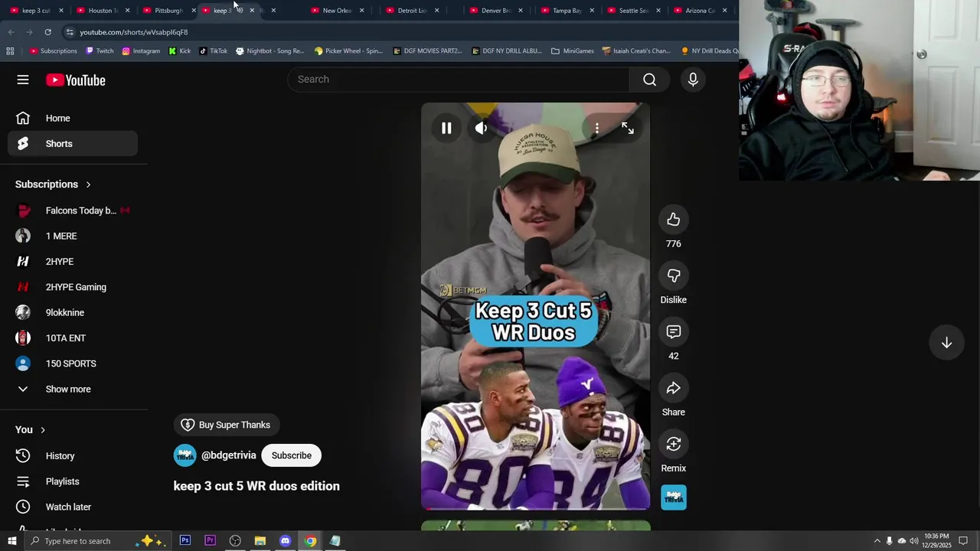Viewport: 980px width, 551px height.
Task: Open 1 MERE channel
Action: (73, 236)
